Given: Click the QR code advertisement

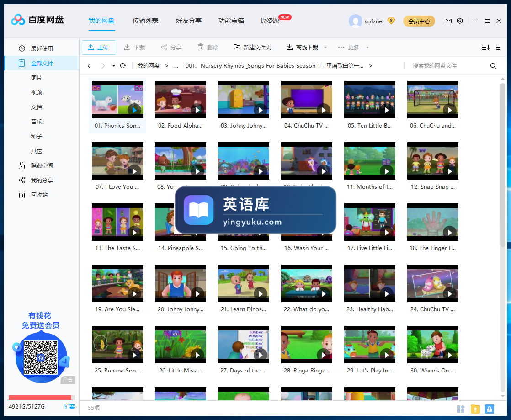Looking at the screenshot, I should tap(41, 357).
